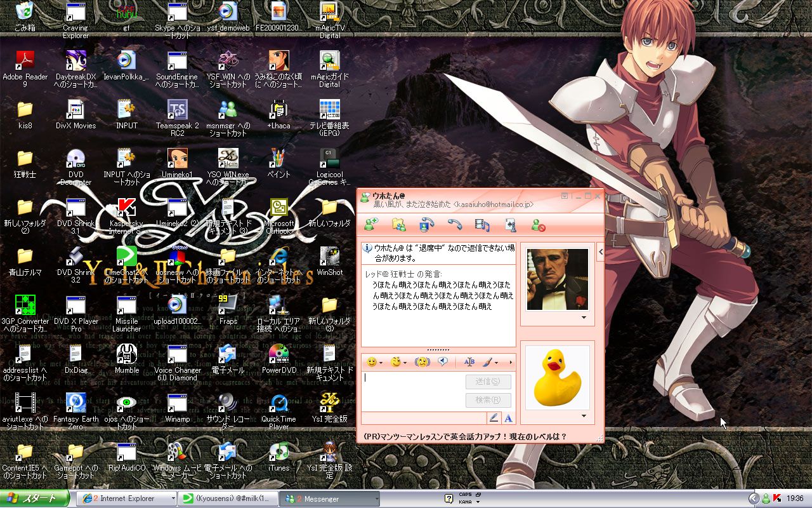Click the share files icon in Messenger

(x=399, y=224)
